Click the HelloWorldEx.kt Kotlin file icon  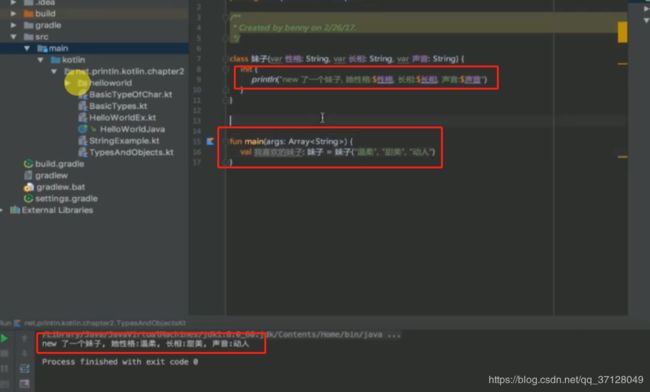click(83, 118)
